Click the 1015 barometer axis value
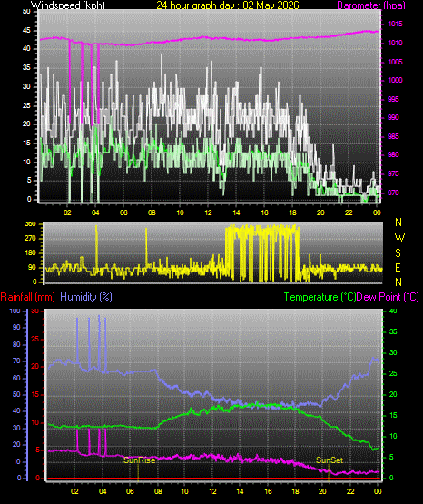423x504 pixels. (395, 24)
